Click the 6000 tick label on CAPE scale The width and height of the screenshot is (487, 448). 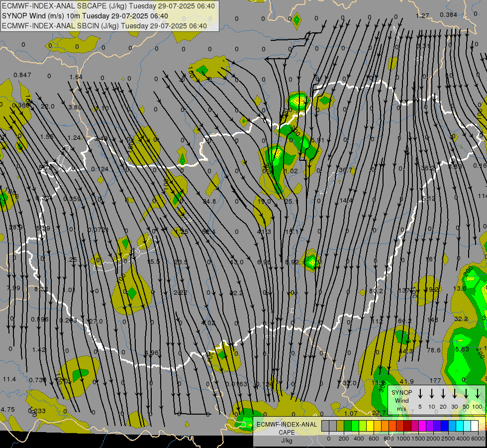click(x=478, y=439)
